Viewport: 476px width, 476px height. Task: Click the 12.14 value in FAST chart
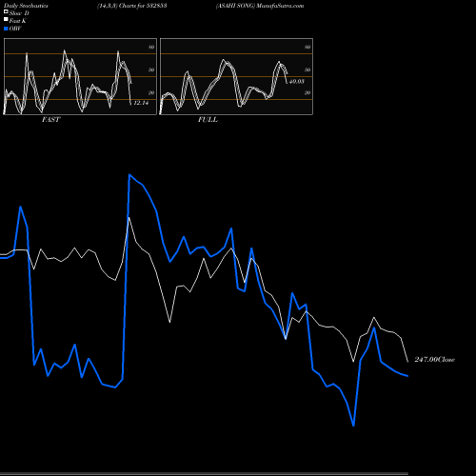pos(141,103)
